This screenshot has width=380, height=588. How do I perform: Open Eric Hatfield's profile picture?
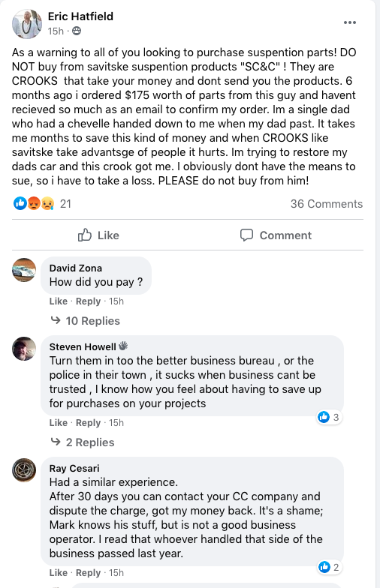[27, 24]
